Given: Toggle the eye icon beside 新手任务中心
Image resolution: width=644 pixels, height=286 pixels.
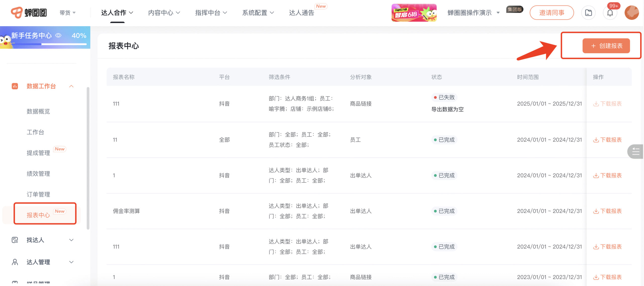Looking at the screenshot, I should coord(58,35).
